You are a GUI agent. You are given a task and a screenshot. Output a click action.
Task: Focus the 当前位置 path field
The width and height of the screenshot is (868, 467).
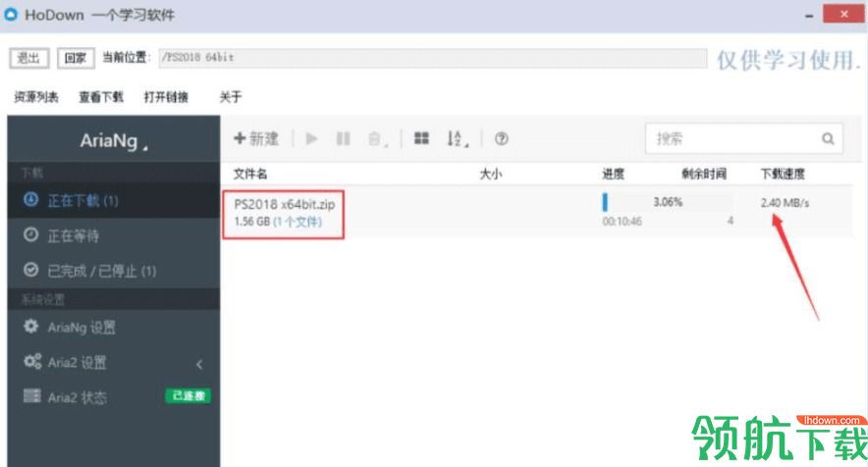tap(432, 58)
